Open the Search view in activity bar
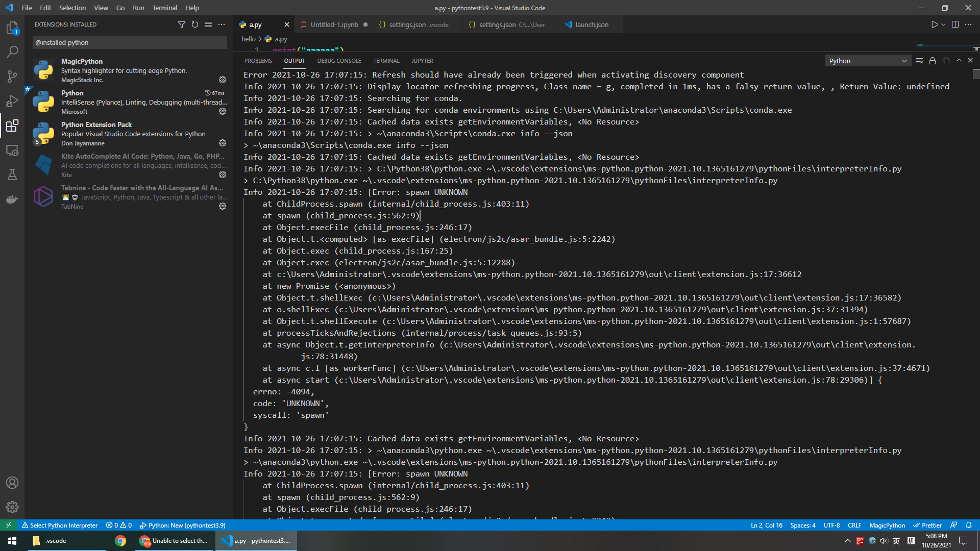 pyautogui.click(x=12, y=52)
